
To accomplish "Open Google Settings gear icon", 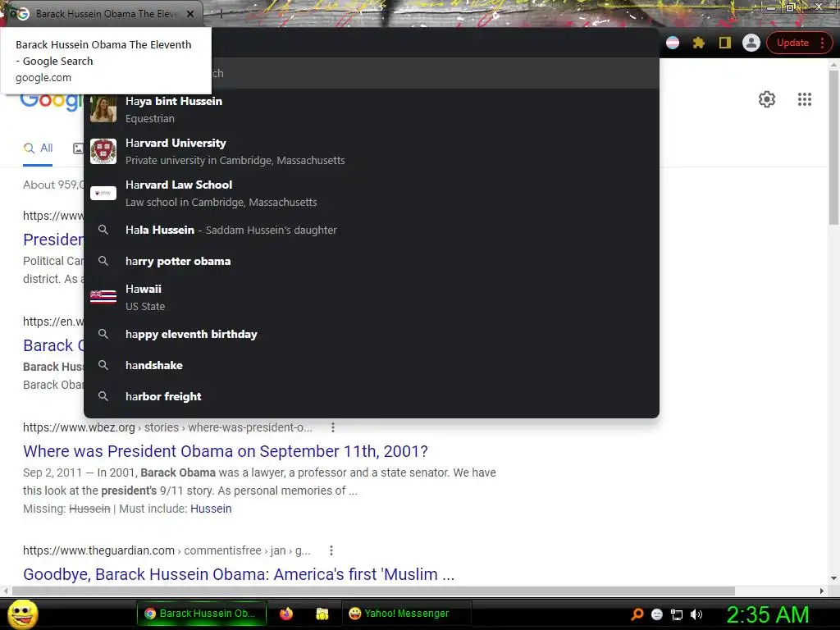I will click(767, 99).
